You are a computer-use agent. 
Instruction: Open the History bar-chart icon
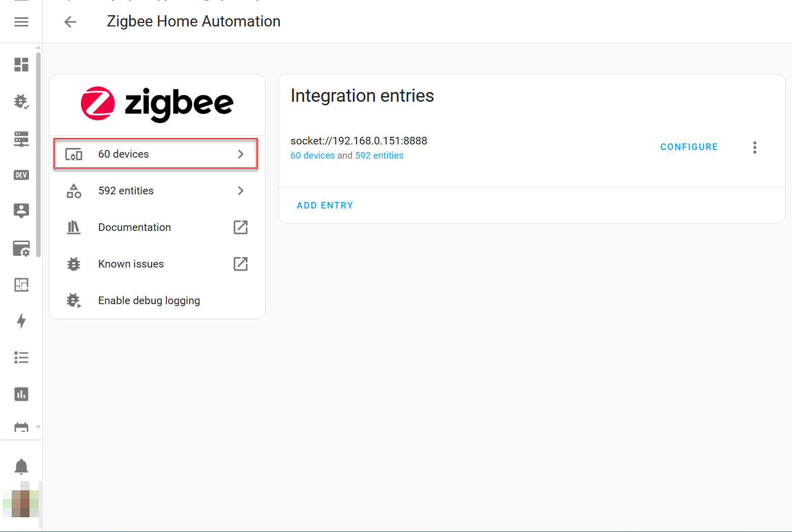click(x=21, y=394)
